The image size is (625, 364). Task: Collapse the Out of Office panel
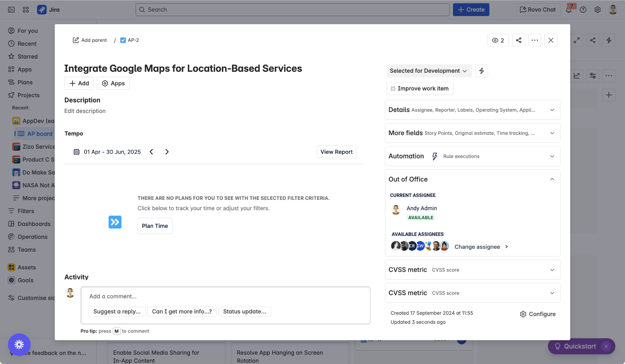tap(552, 179)
